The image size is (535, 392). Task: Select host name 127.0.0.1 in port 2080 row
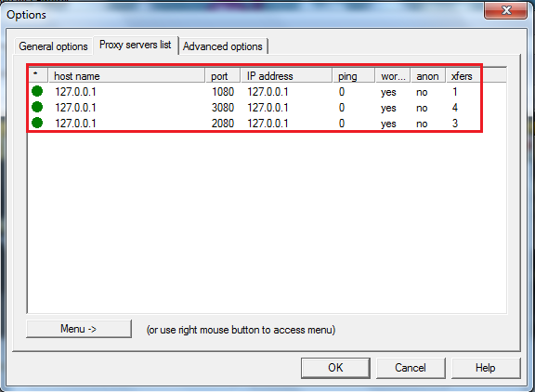coord(75,124)
